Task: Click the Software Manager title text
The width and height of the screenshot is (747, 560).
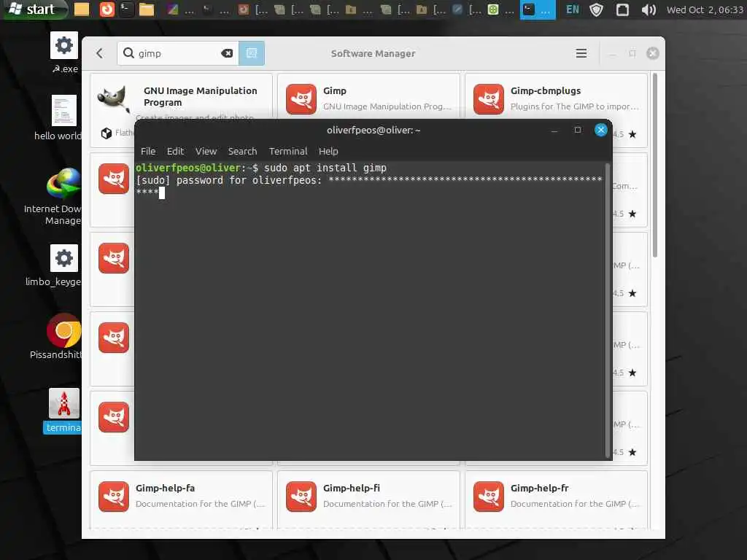Action: point(373,53)
